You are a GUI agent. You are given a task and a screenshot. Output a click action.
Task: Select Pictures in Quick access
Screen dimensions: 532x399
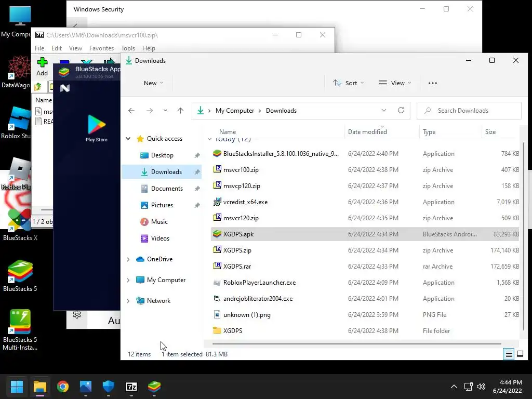(x=162, y=205)
